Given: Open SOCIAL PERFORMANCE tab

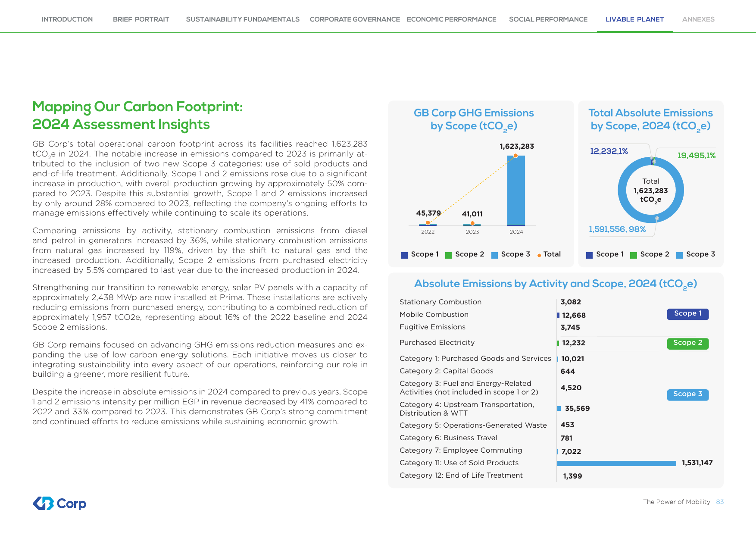Looking at the screenshot, I should (x=548, y=19).
